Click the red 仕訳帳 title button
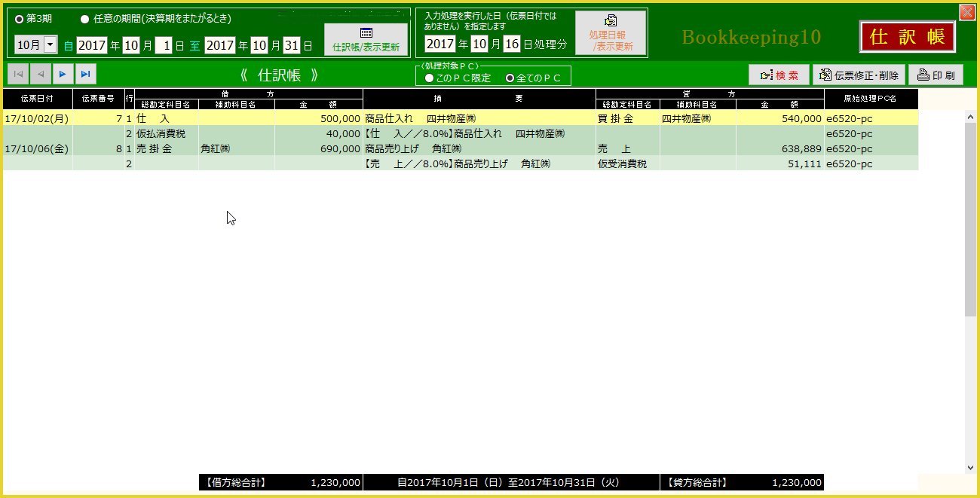Screen dimensions: 980x498 (x=908, y=37)
